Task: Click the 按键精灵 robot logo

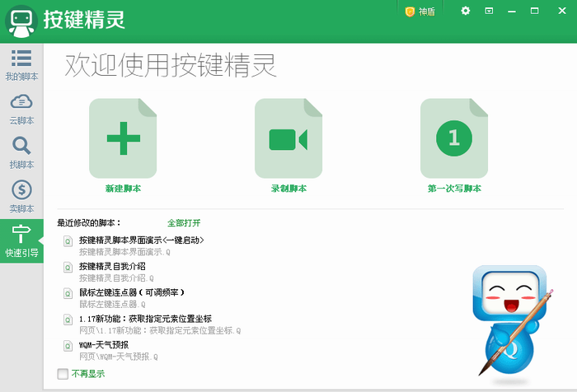Action: (x=21, y=19)
